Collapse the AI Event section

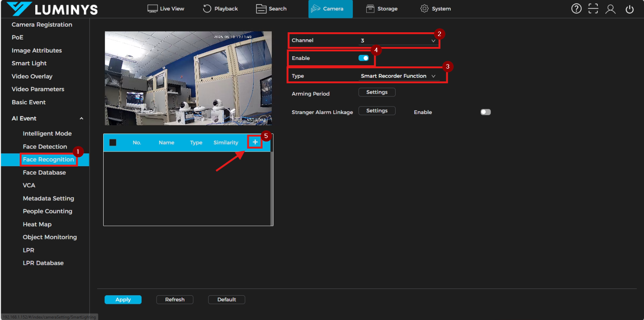pos(81,119)
